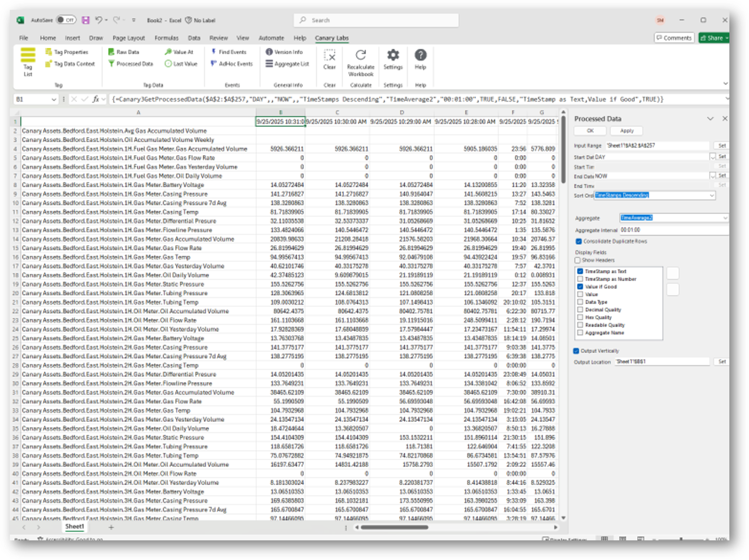Image resolution: width=749 pixels, height=560 pixels.
Task: Select the Processed Data ribbon tool
Action: [x=131, y=64]
